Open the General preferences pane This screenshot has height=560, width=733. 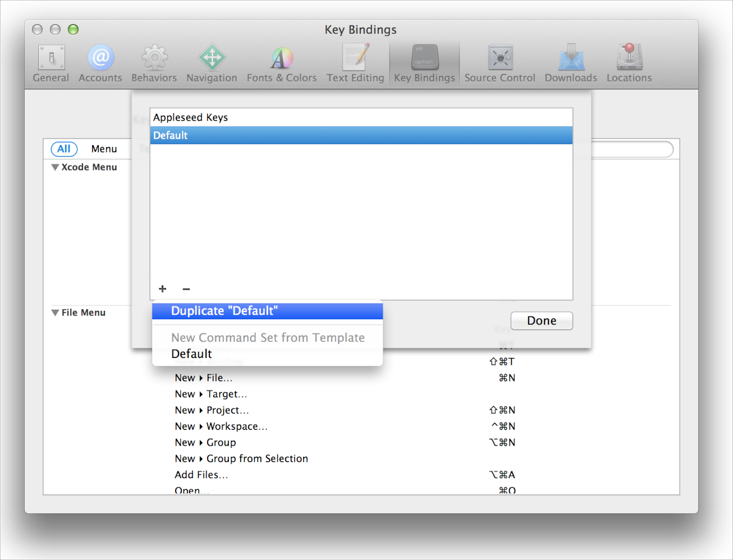pos(51,64)
